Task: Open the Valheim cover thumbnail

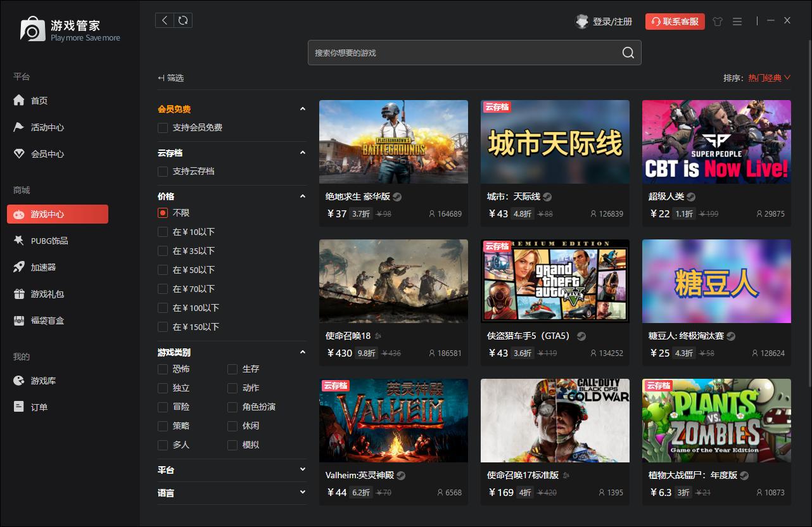Action: click(x=393, y=421)
